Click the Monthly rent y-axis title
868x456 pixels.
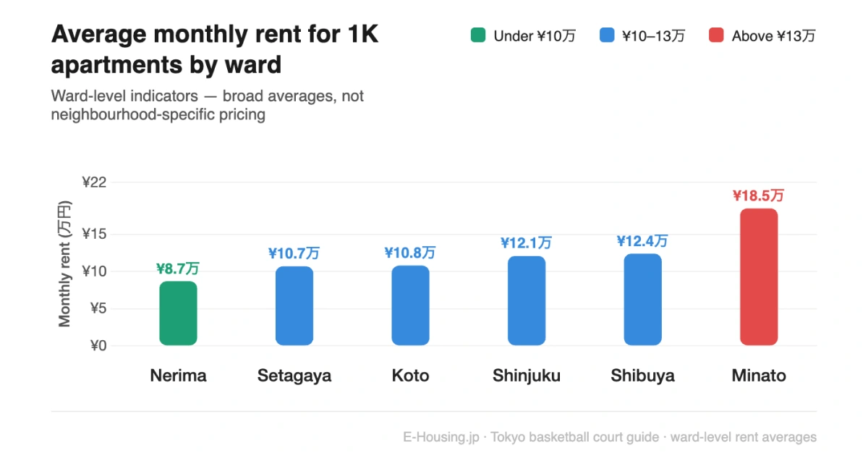pos(65,265)
